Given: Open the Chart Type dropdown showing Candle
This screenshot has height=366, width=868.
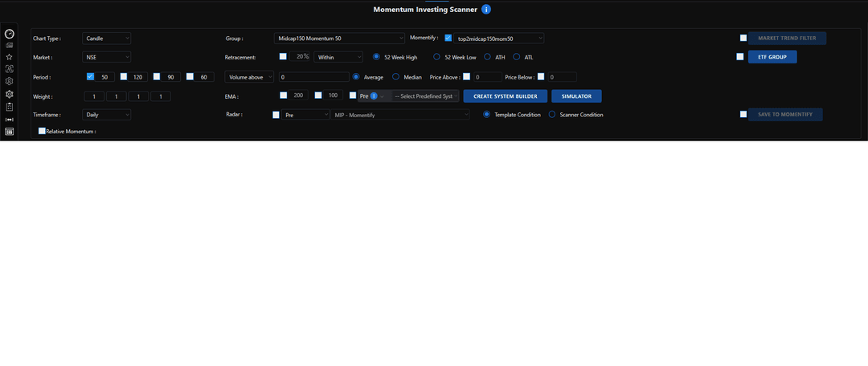Looking at the screenshot, I should pyautogui.click(x=106, y=38).
